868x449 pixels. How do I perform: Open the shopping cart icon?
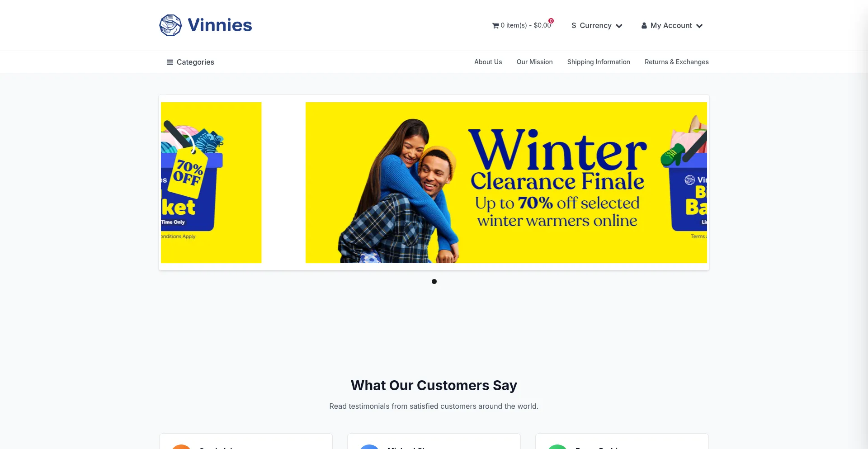click(x=495, y=26)
